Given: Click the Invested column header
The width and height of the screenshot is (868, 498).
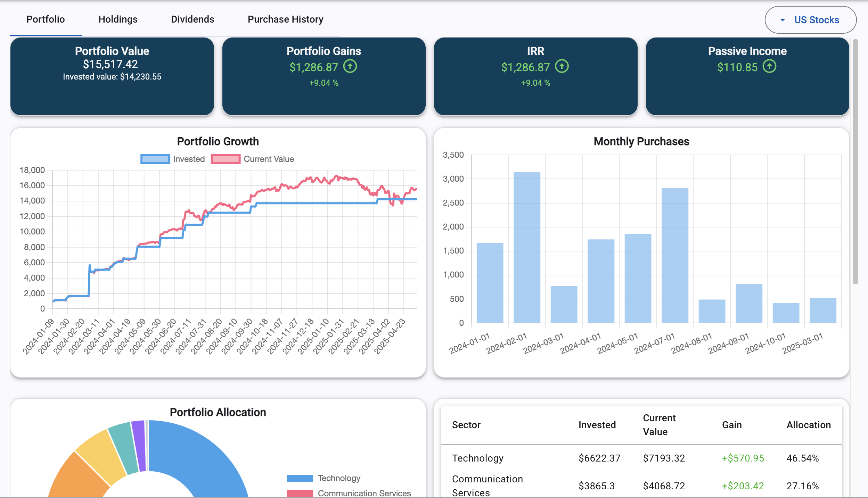Looking at the screenshot, I should click(x=597, y=425).
